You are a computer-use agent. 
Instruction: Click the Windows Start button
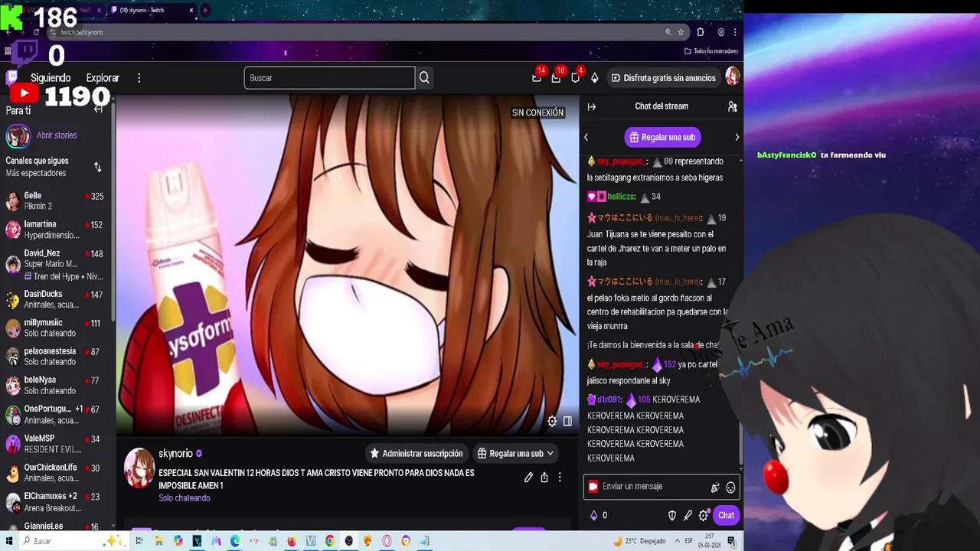click(9, 541)
